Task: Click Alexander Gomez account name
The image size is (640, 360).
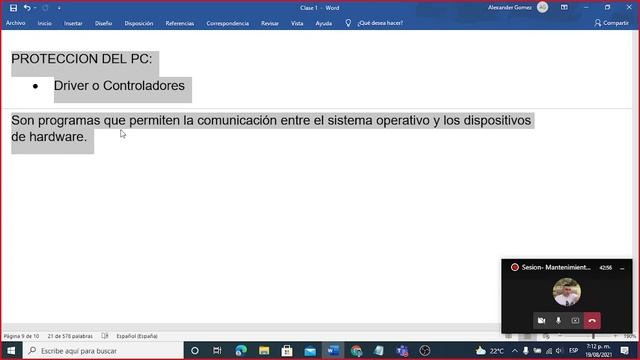Action: click(510, 7)
